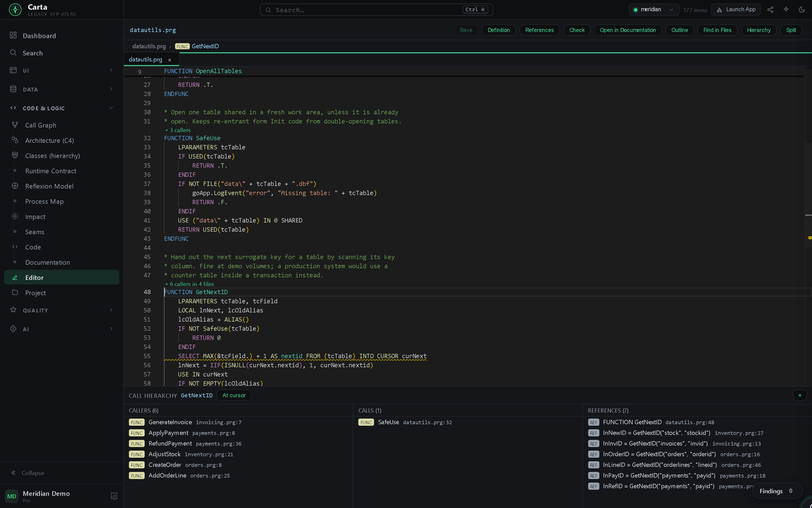Click the Definition button
This screenshot has height=508, width=812.
click(499, 30)
